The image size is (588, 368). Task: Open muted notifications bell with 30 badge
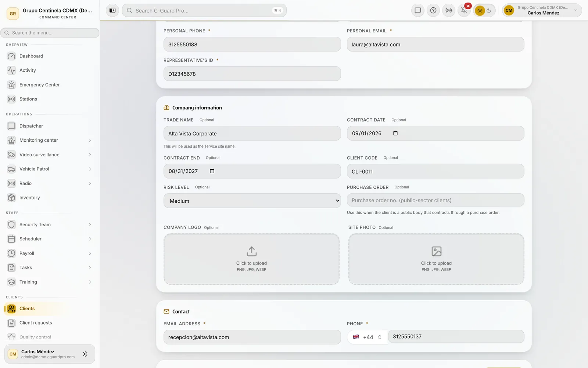[464, 10]
